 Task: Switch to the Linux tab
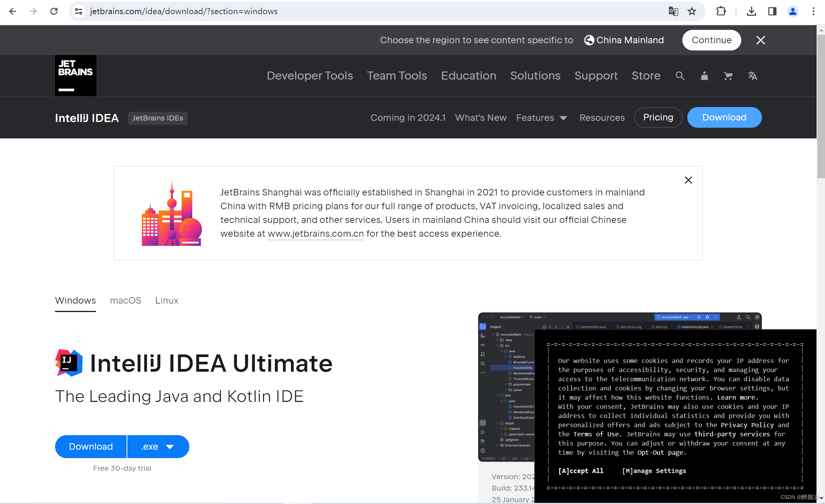(167, 301)
